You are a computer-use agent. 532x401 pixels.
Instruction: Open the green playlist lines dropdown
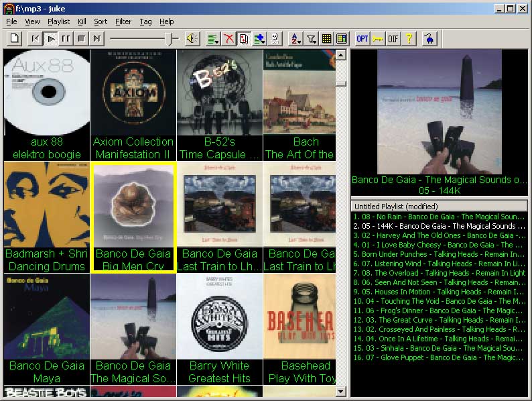(213, 39)
